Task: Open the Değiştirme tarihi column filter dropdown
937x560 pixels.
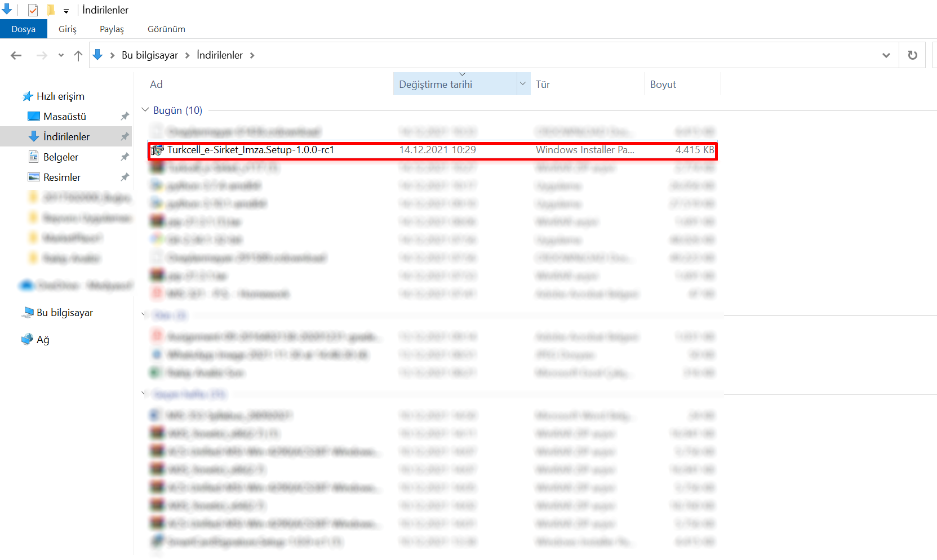Action: coord(523,84)
